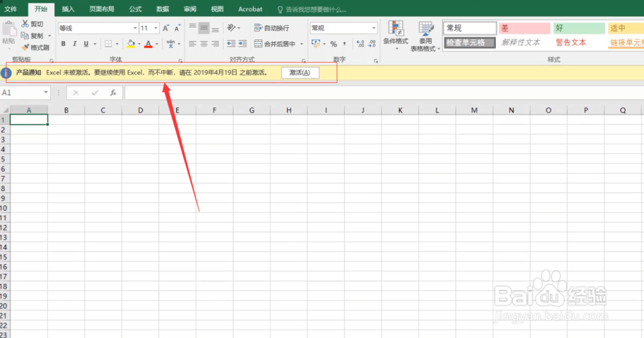Apply the 检查单元格 (Check Cell) style
Image resolution: width=644 pixels, height=338 pixels.
pos(469,42)
